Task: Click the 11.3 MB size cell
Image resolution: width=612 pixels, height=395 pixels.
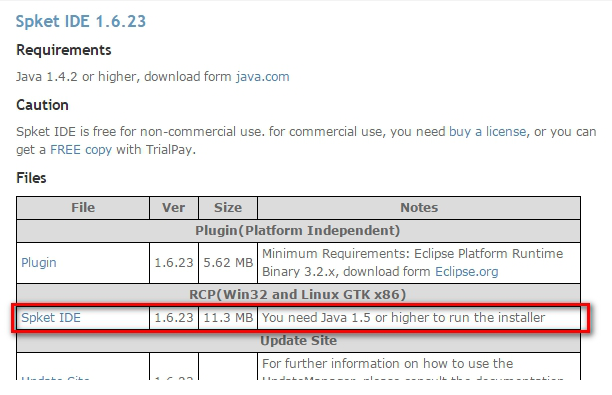Action: (228, 318)
